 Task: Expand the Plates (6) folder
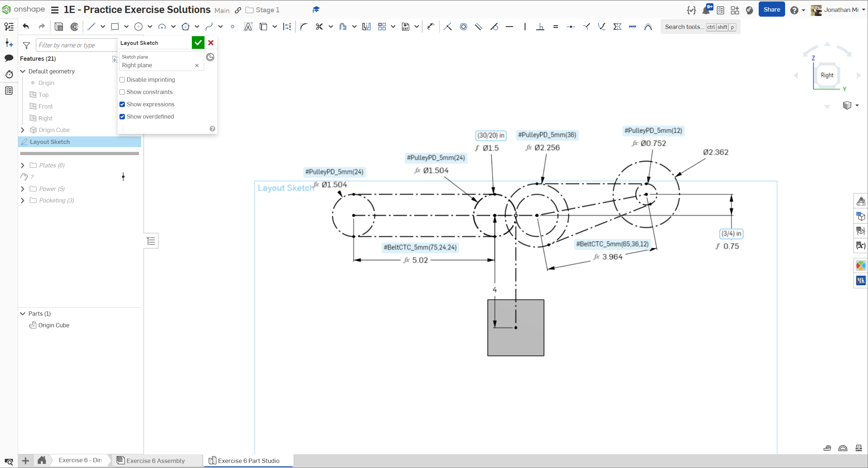click(x=23, y=165)
